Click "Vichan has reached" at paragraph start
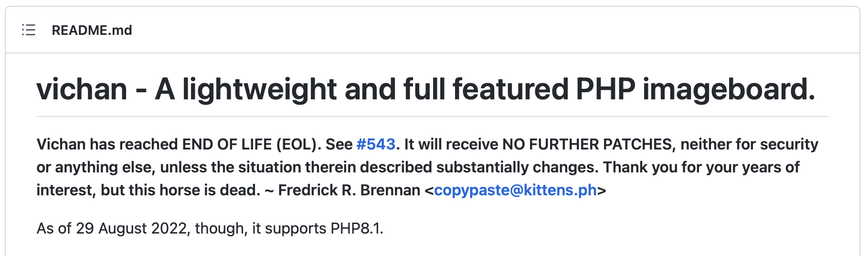Screen dimensions: 868x256 coord(107,144)
